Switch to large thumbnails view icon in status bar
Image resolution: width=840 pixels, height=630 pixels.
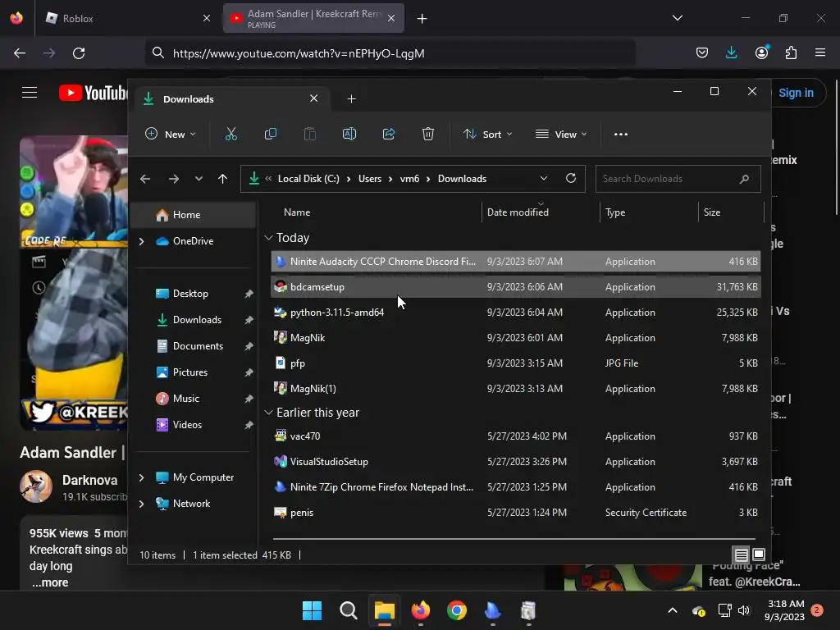(x=759, y=555)
